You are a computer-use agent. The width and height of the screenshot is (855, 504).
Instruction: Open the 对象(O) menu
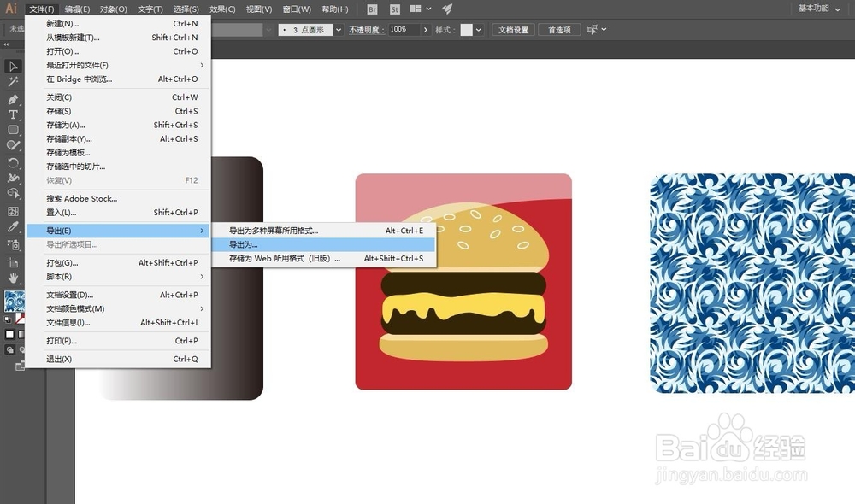(x=114, y=9)
